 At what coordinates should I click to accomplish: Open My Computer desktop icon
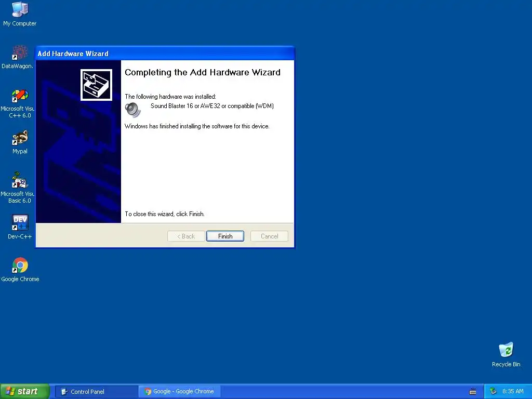tap(20, 14)
